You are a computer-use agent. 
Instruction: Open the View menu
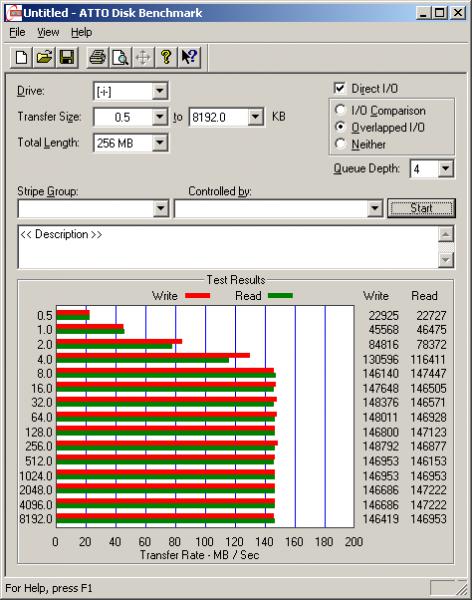click(x=48, y=32)
